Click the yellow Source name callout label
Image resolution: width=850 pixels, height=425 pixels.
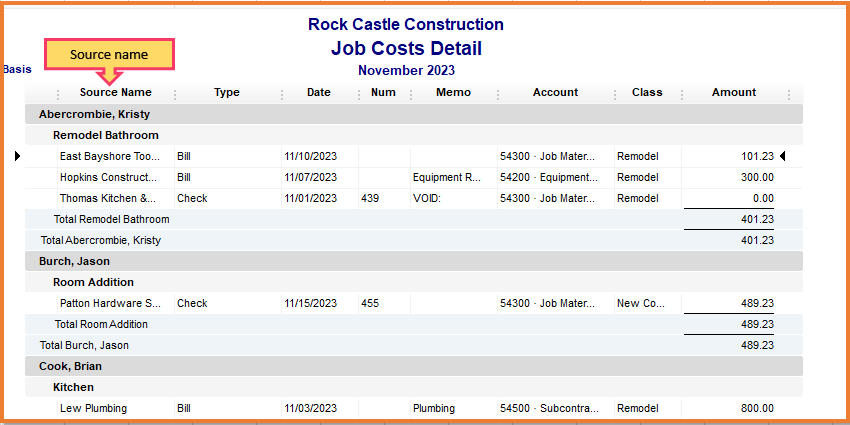[110, 55]
